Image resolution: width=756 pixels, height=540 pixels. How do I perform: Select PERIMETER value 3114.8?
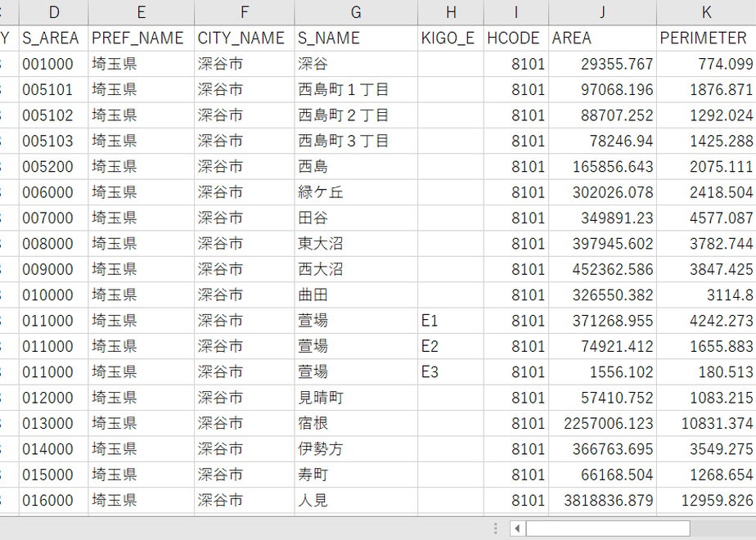point(706,295)
